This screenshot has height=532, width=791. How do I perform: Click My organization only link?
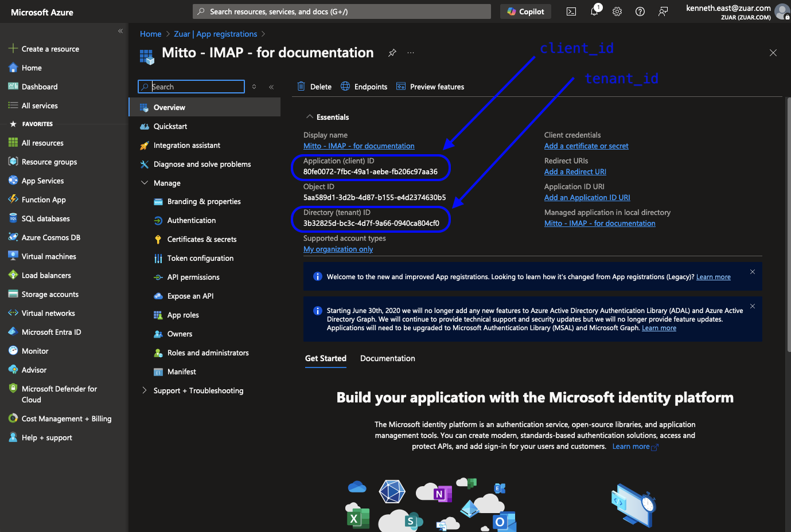(x=338, y=249)
